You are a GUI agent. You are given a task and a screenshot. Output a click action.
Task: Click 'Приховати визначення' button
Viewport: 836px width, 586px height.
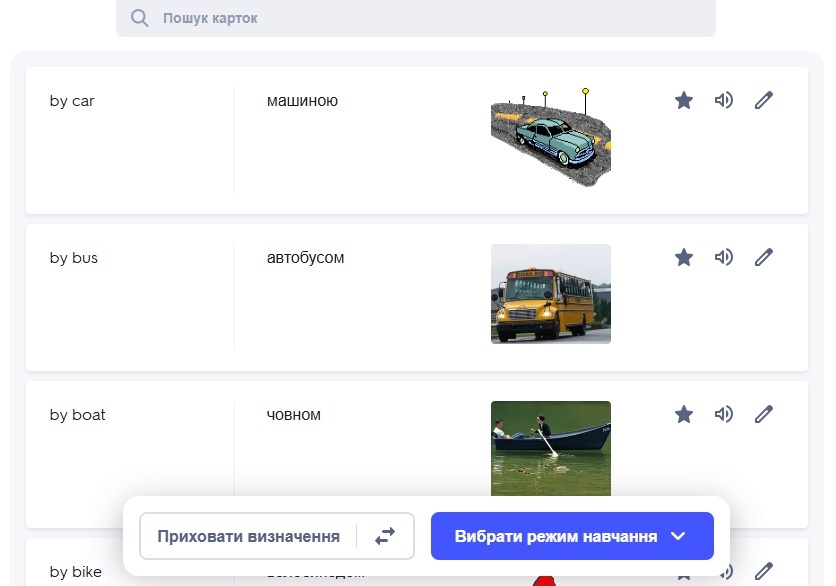pyautogui.click(x=248, y=536)
